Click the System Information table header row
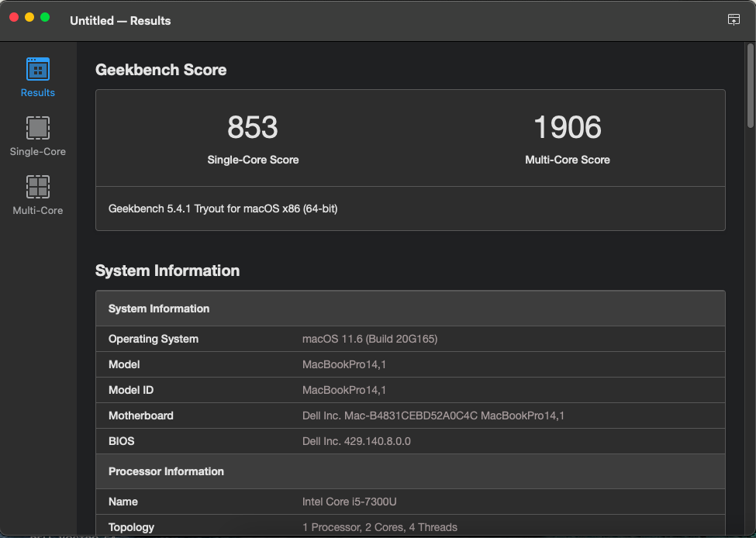756x538 pixels. [x=410, y=309]
